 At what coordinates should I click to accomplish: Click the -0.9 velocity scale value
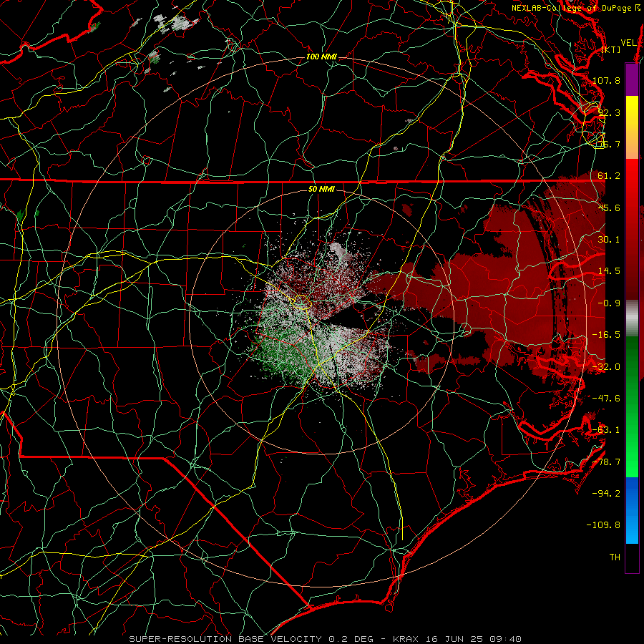point(609,303)
